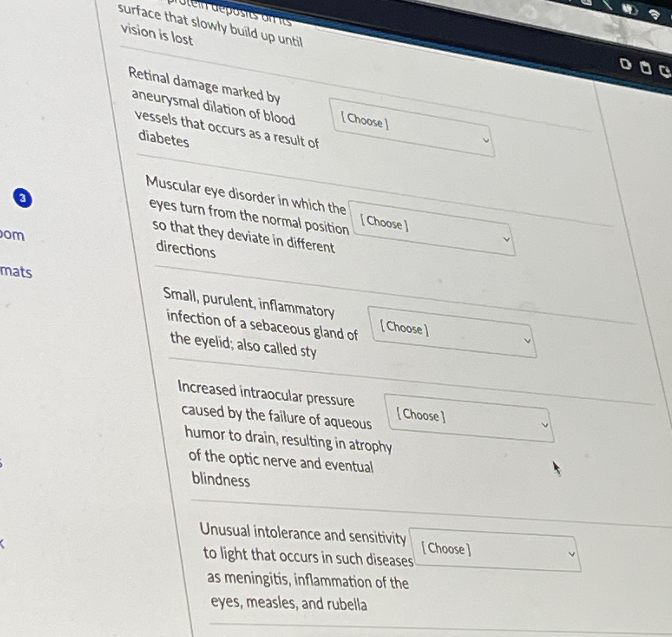
Task: Open the Wi-Fi status menu
Action: (654, 15)
